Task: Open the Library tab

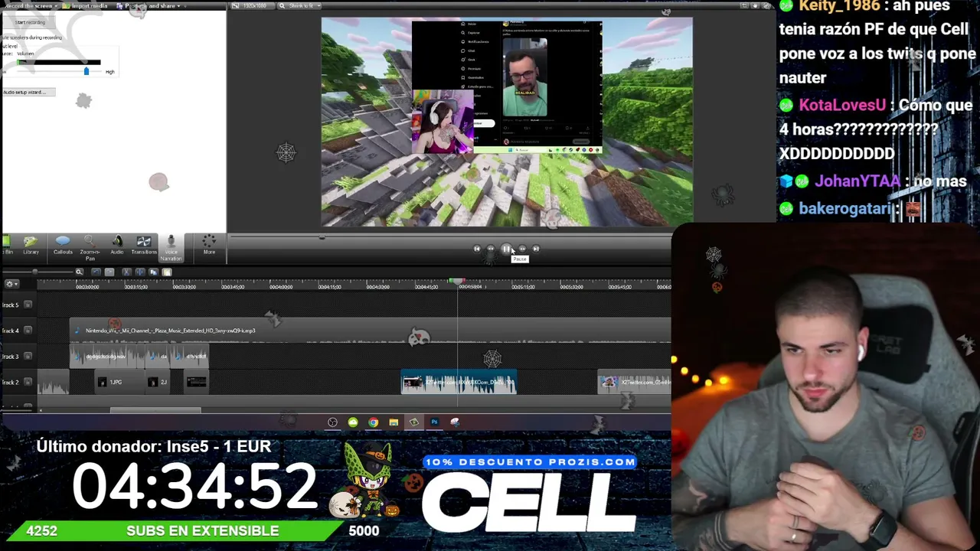Action: pyautogui.click(x=31, y=246)
